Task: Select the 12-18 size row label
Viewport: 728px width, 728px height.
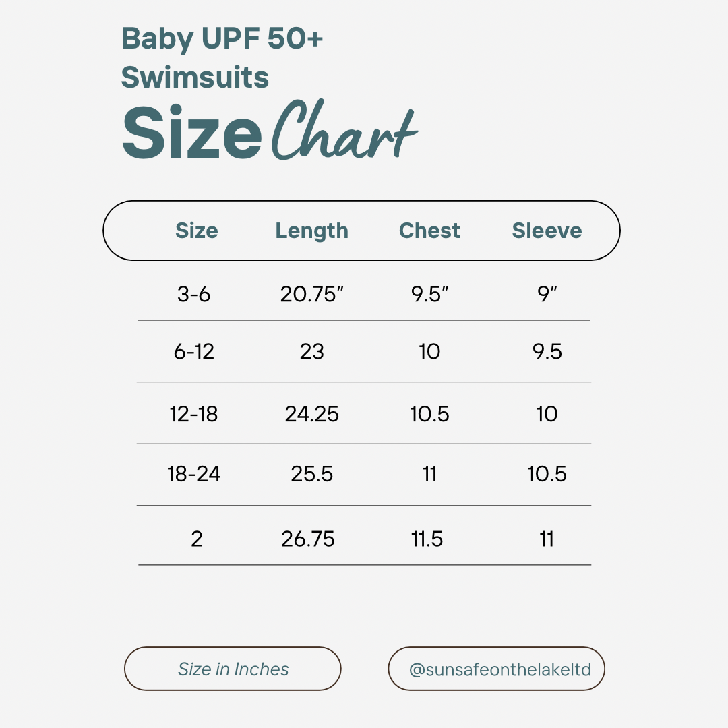Action: pyautogui.click(x=194, y=413)
